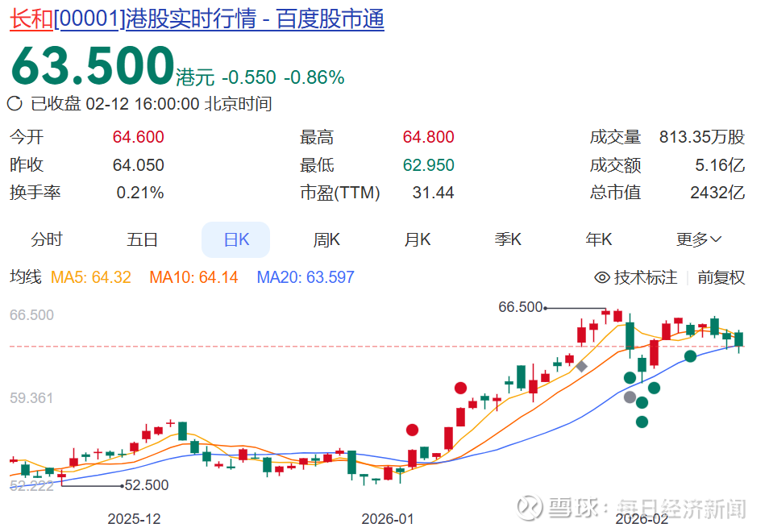Click the MA20: 63.597 indicator label

[306, 277]
